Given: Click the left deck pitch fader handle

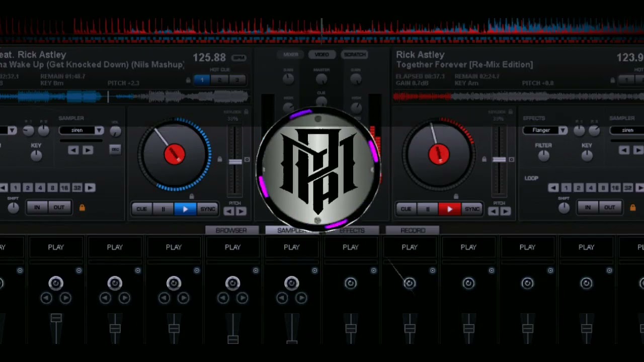Looking at the screenshot, I should 235,161.
